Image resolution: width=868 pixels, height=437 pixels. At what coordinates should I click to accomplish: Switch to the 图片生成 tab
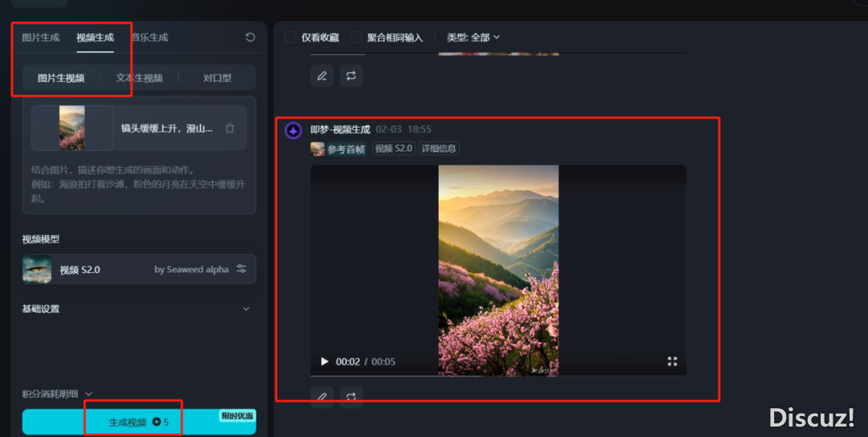(40, 38)
